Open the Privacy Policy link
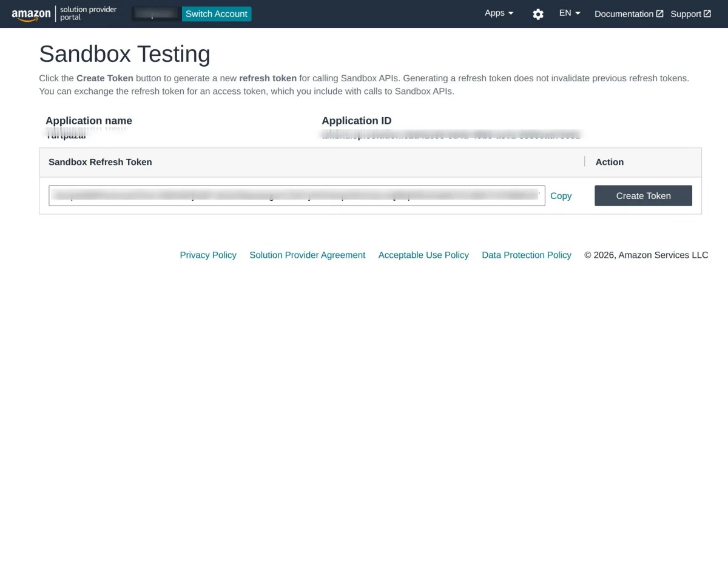 tap(208, 255)
